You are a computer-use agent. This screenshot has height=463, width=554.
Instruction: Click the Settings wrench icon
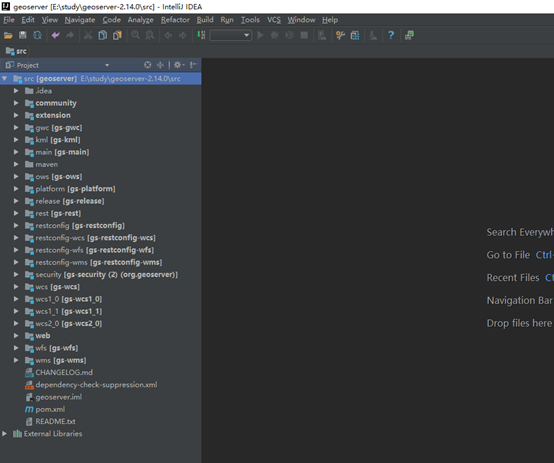point(340,35)
